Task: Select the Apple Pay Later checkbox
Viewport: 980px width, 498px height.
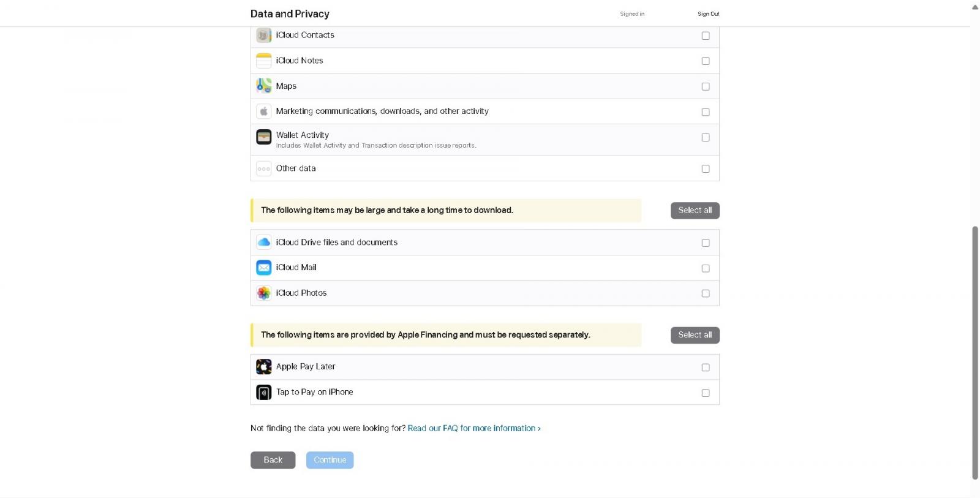Action: pyautogui.click(x=706, y=368)
